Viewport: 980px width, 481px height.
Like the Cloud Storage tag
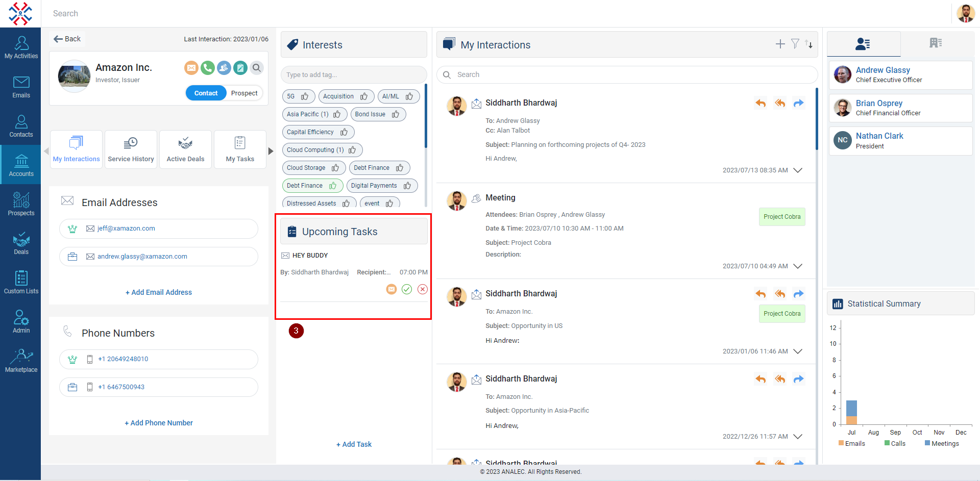[335, 168]
